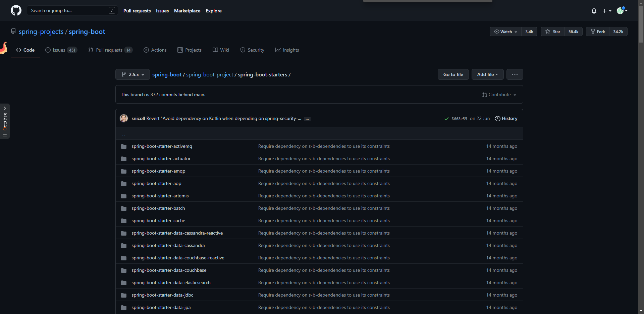The height and width of the screenshot is (314, 644).
Task: Star the spring-boot repository
Action: click(x=552, y=32)
